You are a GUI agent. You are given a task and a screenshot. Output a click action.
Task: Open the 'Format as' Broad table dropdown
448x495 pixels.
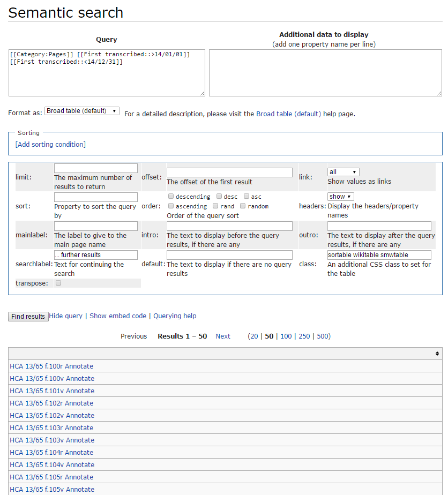click(81, 111)
